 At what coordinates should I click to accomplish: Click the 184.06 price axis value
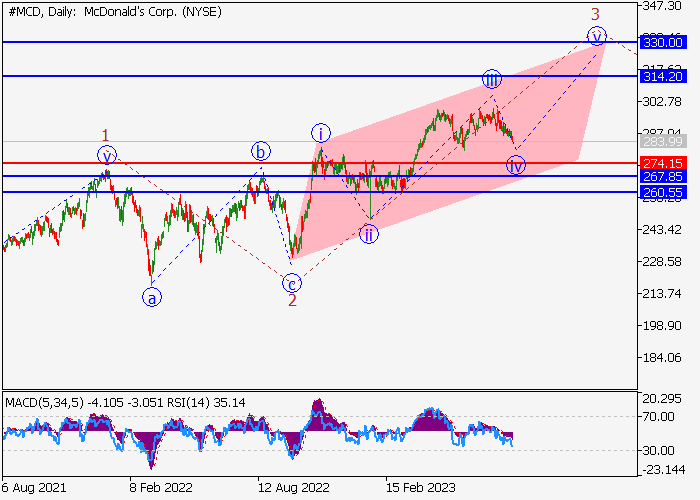(662, 358)
